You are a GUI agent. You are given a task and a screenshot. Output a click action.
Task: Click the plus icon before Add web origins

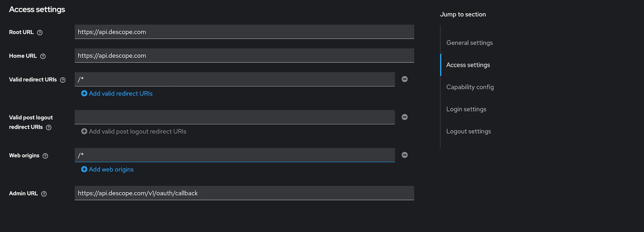coord(84,169)
